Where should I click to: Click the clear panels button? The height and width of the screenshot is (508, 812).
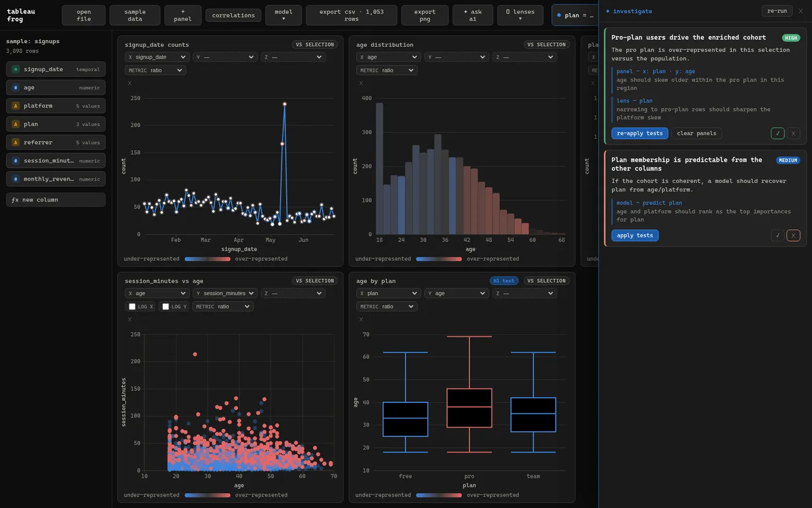pyautogui.click(x=697, y=134)
